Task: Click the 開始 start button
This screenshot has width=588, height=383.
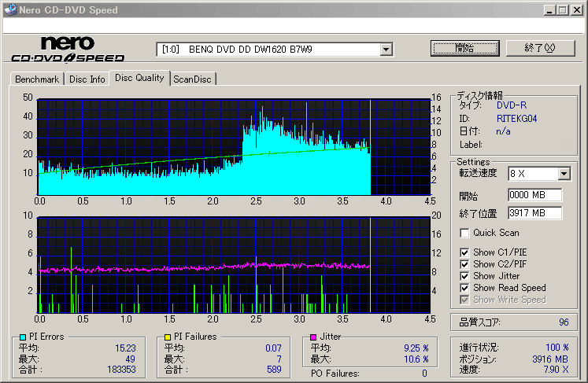Action: tap(465, 48)
